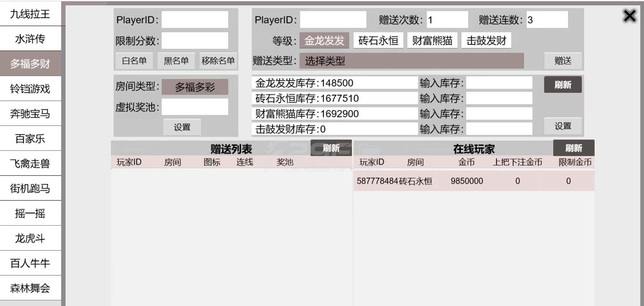Click the 奖池 column header
The width and height of the screenshot is (644, 306).
point(285,162)
